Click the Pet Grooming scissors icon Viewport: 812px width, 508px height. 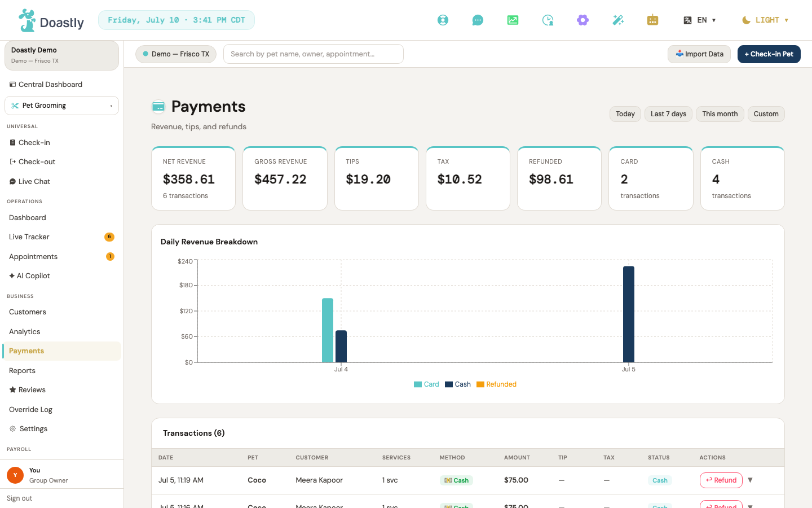(15, 106)
